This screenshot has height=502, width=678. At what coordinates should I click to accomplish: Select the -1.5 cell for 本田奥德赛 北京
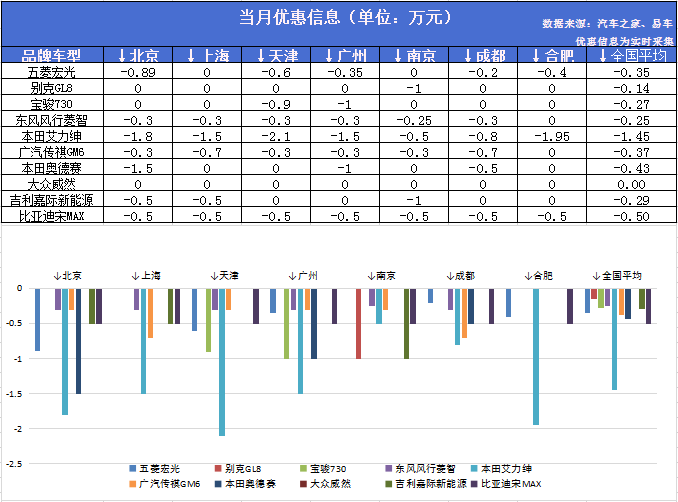[x=138, y=168]
